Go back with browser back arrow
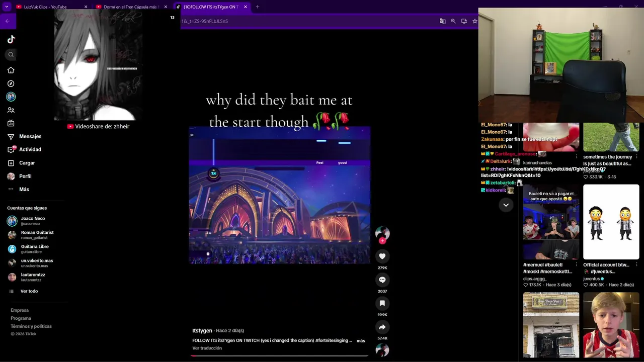This screenshot has height=362, width=644. [7, 21]
